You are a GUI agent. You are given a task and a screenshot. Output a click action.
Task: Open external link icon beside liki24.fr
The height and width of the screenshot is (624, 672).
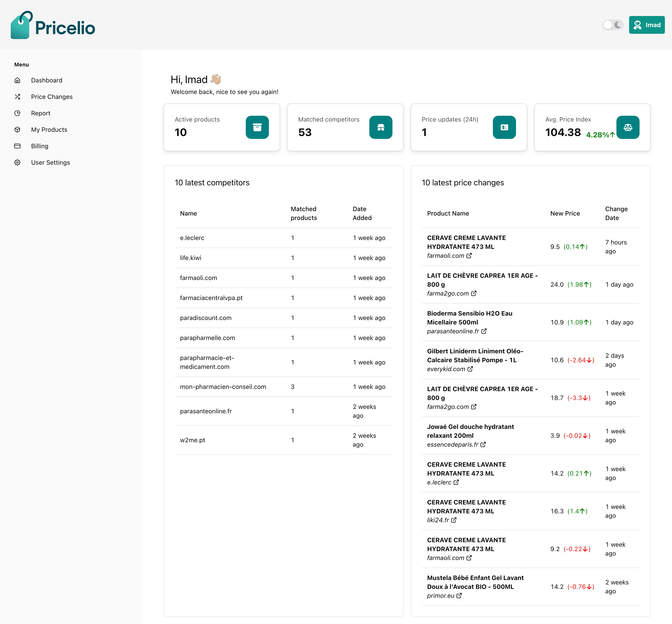click(454, 520)
